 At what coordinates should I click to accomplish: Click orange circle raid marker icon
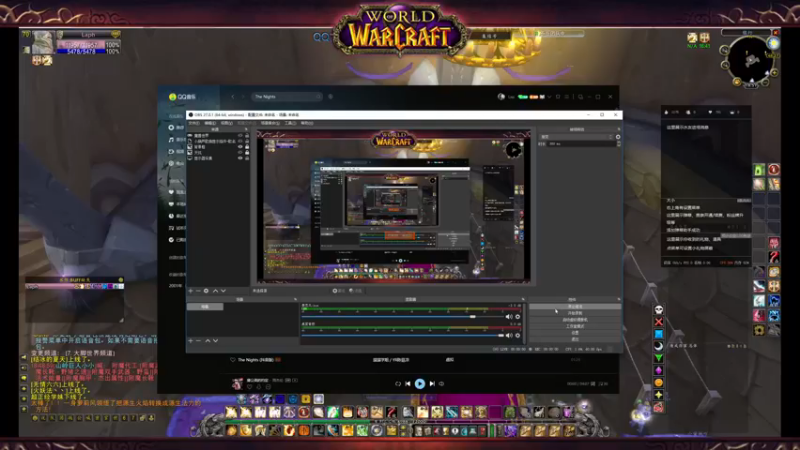click(659, 383)
